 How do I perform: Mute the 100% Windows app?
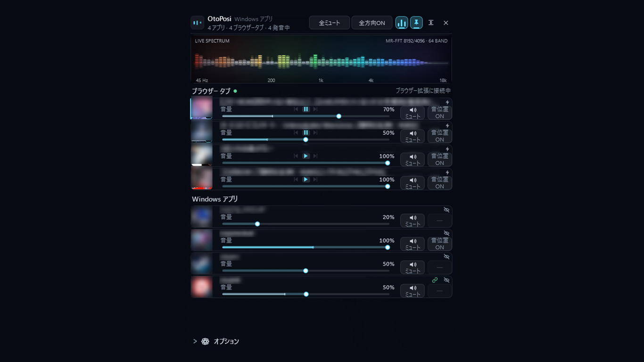tap(413, 244)
